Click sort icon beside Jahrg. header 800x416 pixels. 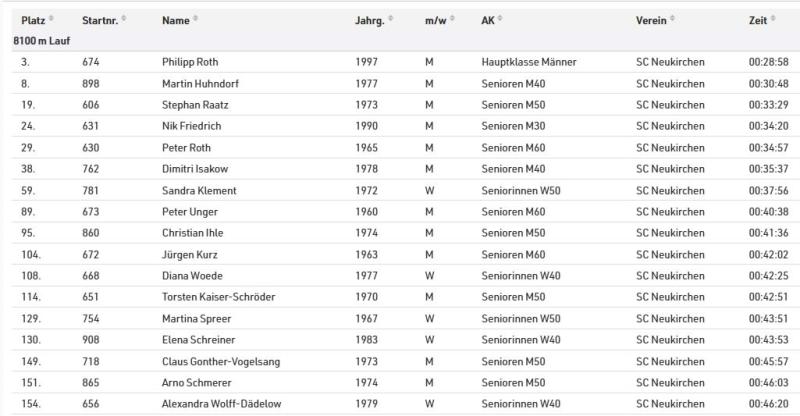pos(390,20)
